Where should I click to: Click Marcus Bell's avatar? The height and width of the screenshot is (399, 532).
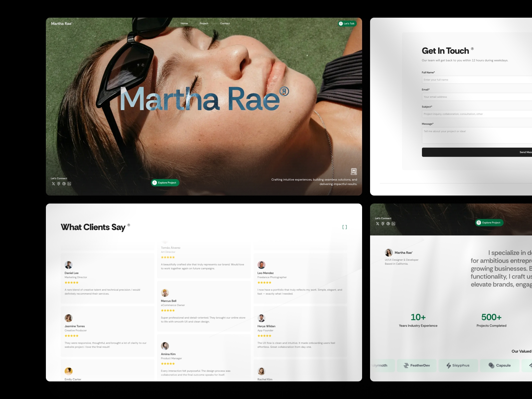click(165, 293)
